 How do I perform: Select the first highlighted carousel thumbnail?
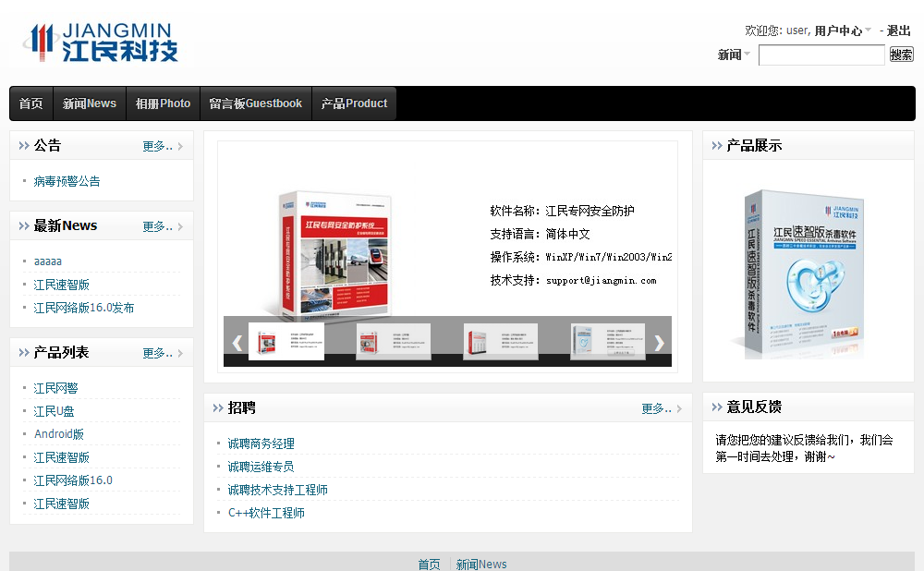coord(286,341)
